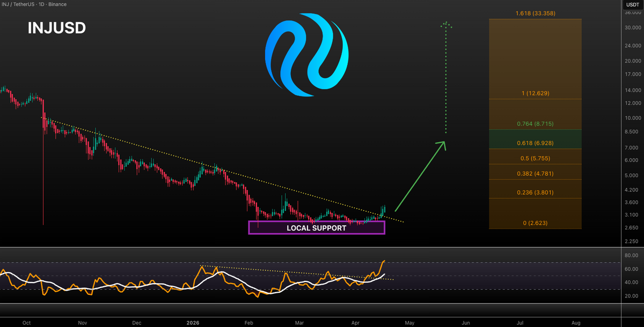Image resolution: width=644 pixels, height=327 pixels.
Task: Select the INJUSD text label
Action: (56, 28)
